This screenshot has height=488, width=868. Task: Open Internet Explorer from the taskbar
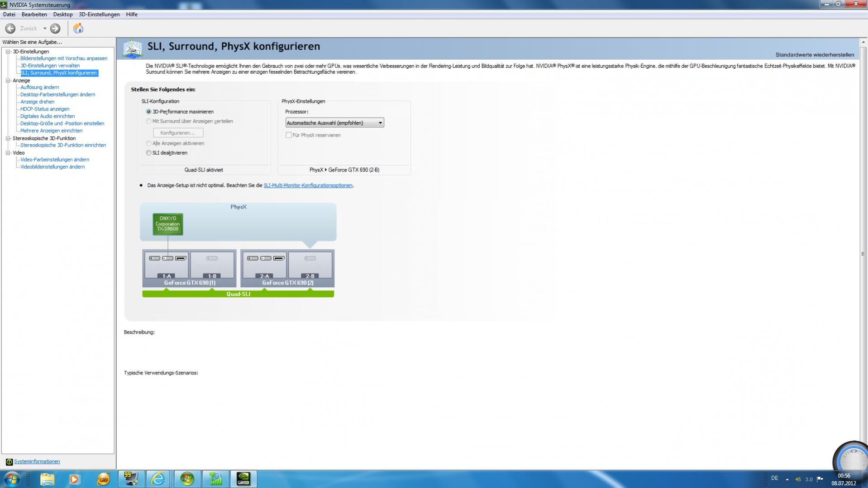159,479
